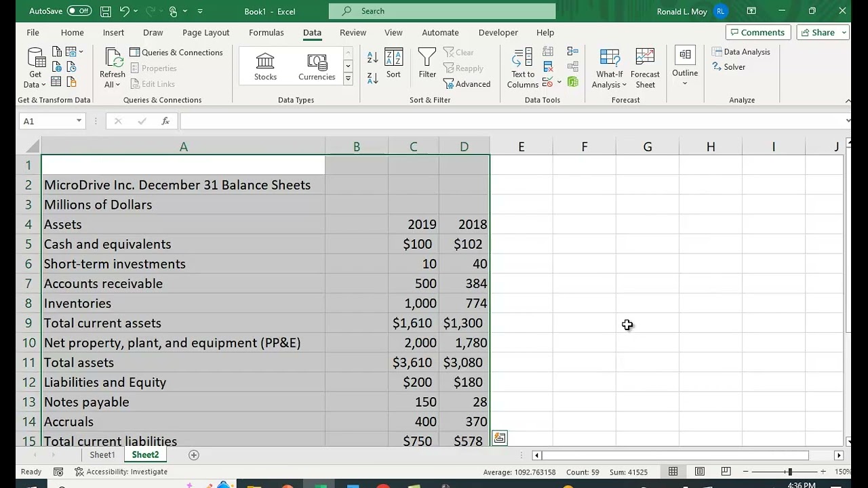Click the From Table/Range icon
The width and height of the screenshot is (868, 488).
coord(57,82)
